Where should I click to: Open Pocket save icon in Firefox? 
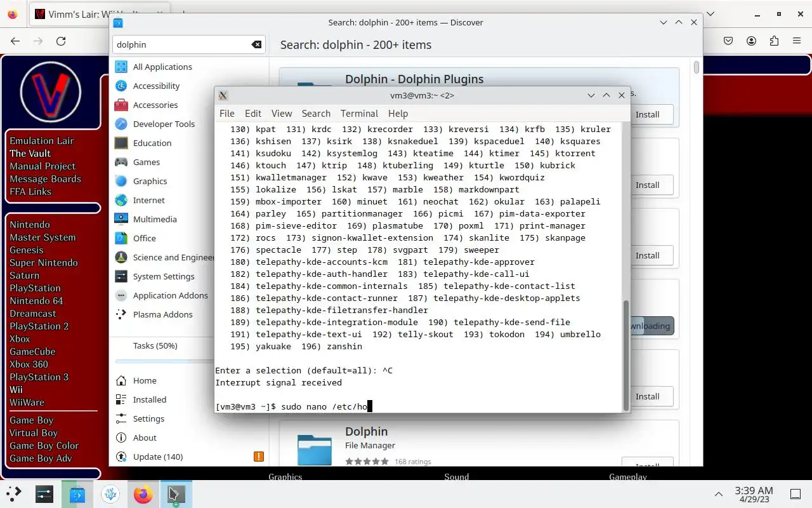[729, 41]
